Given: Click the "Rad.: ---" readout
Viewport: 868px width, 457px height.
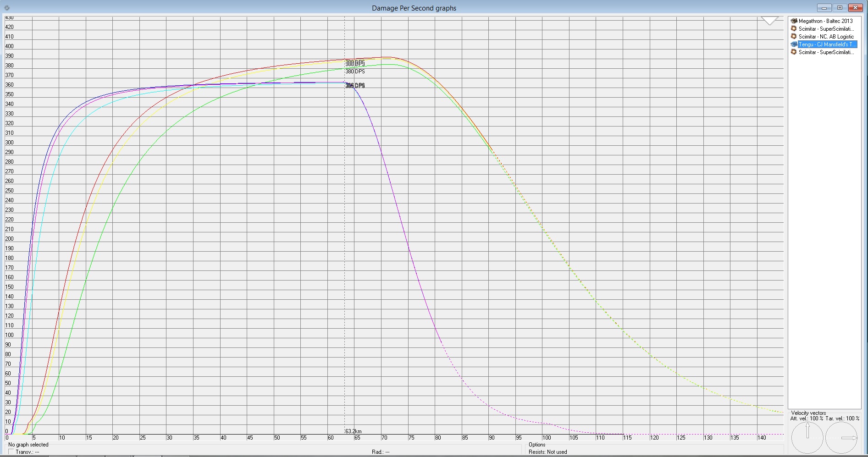Looking at the screenshot, I should (x=381, y=452).
